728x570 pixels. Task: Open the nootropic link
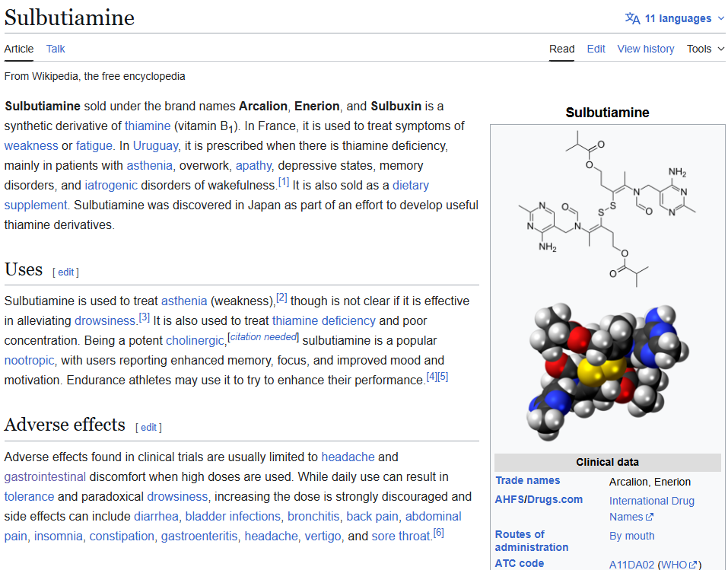tap(29, 361)
